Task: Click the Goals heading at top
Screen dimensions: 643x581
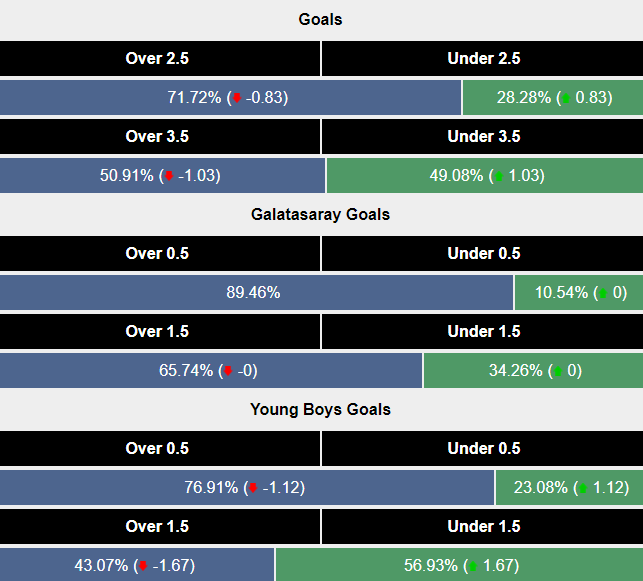Action: tap(321, 20)
